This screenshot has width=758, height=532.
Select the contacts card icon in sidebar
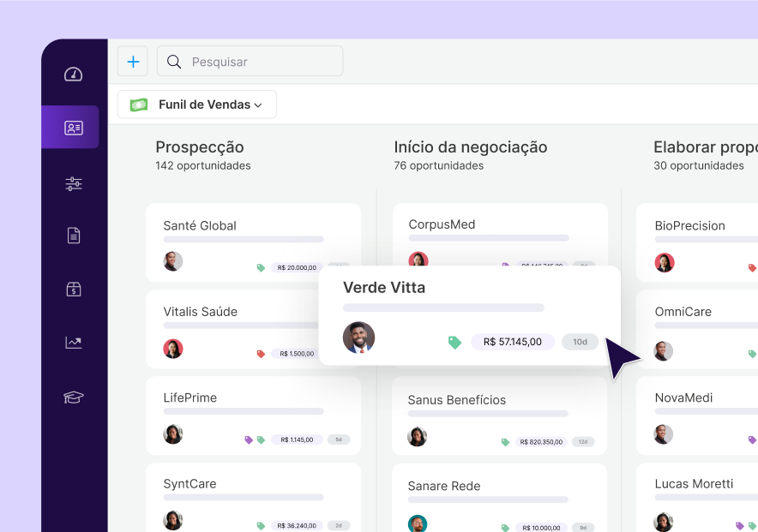tap(74, 128)
